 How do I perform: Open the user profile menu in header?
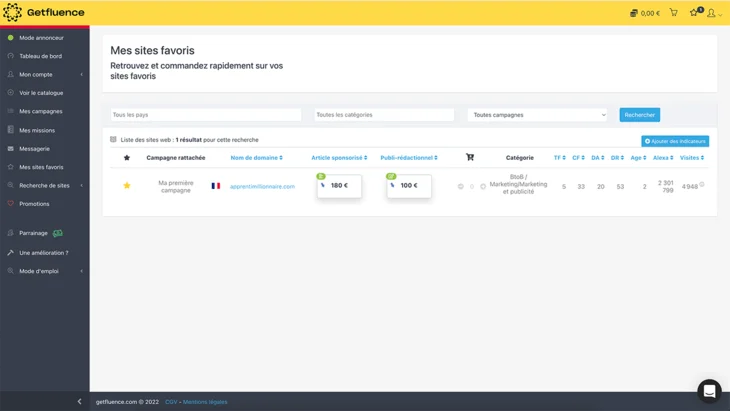[x=714, y=13]
